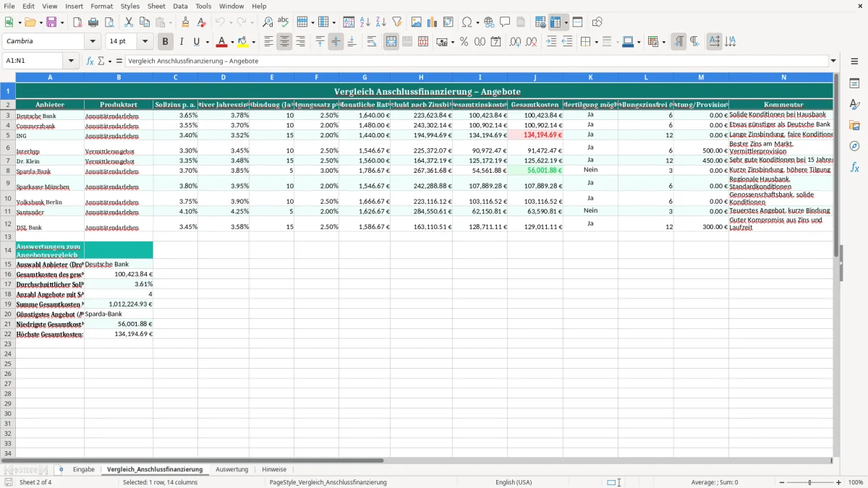
Task: Open the font color dropdown arrow
Action: 232,42
